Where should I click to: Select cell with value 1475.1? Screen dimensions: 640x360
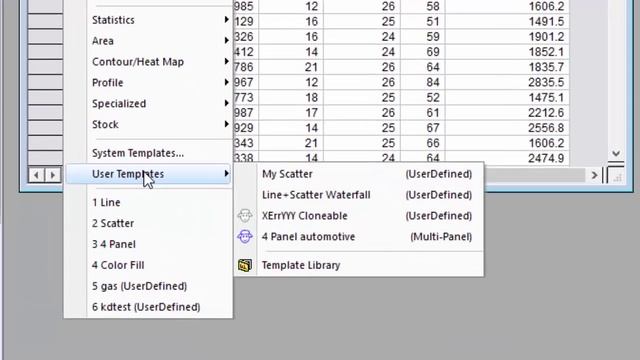[507, 98]
